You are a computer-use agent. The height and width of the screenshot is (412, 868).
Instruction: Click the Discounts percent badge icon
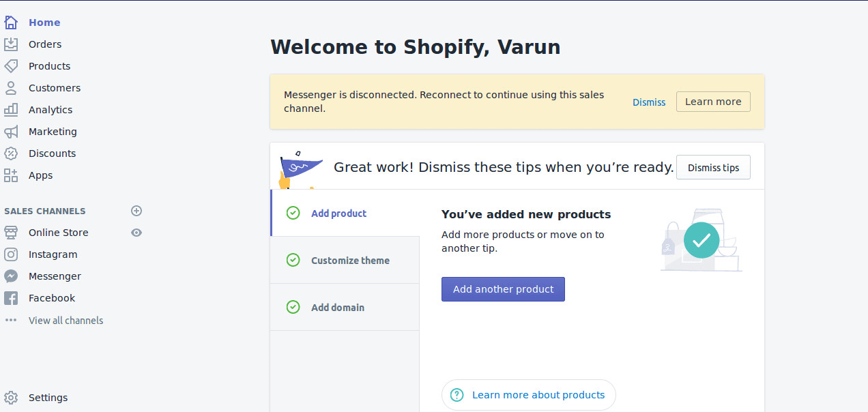[x=11, y=153]
